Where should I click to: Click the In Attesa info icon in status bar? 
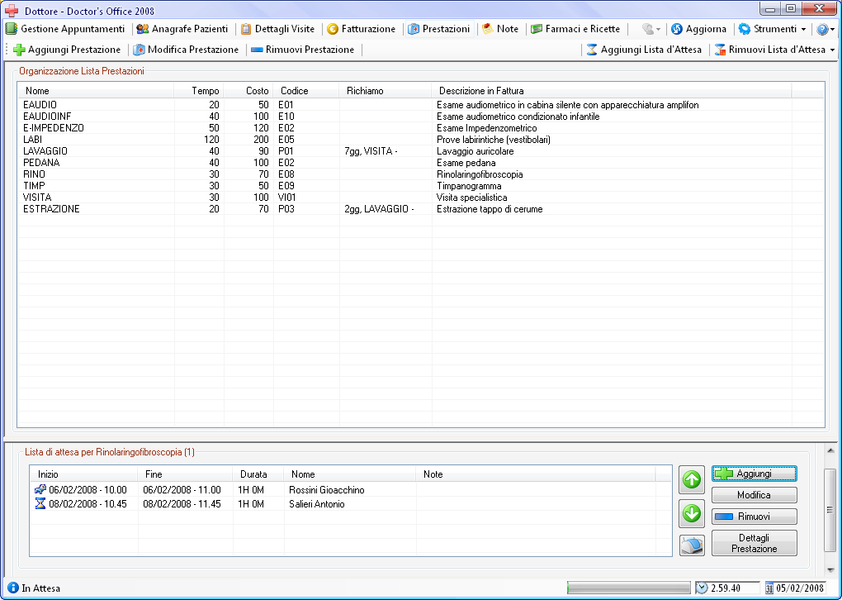coord(13,588)
